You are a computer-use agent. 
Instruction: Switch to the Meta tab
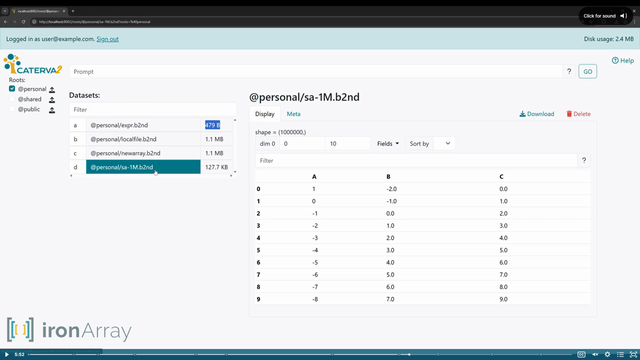point(293,114)
